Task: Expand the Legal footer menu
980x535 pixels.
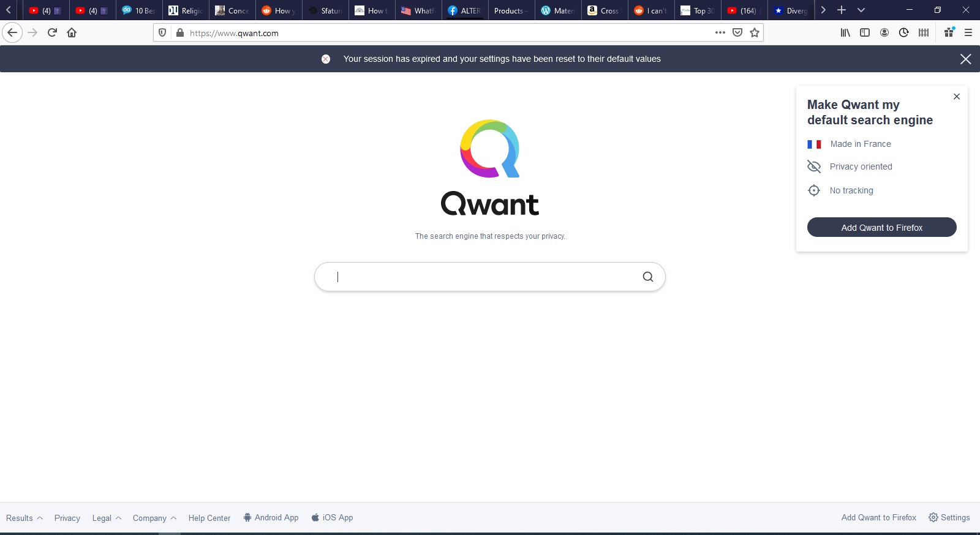Action: (107, 518)
